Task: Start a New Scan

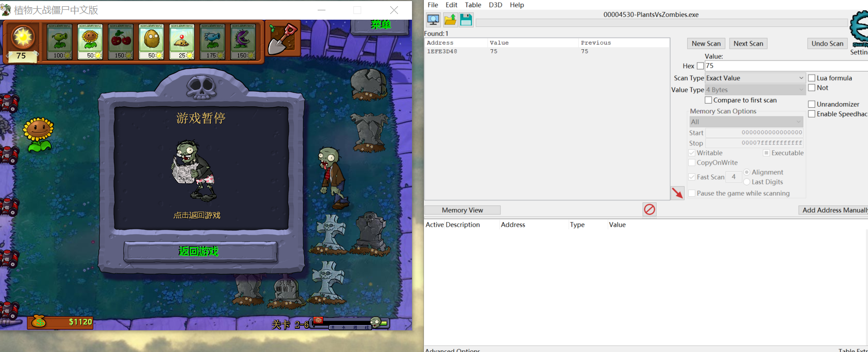Action: pos(706,43)
